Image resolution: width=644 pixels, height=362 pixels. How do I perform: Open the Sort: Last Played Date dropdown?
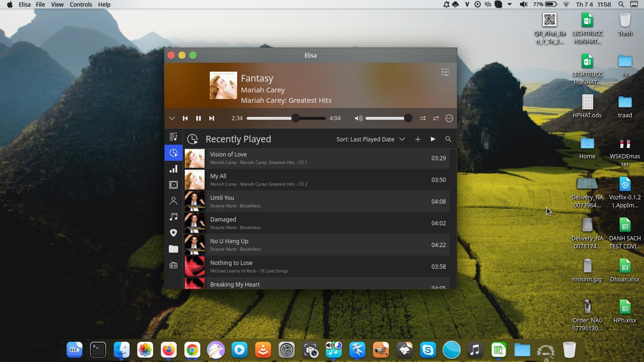pyautogui.click(x=371, y=139)
